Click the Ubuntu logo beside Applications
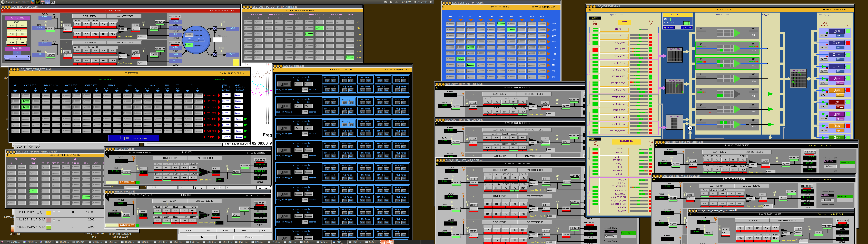The width and height of the screenshot is (868, 244). (3, 2)
